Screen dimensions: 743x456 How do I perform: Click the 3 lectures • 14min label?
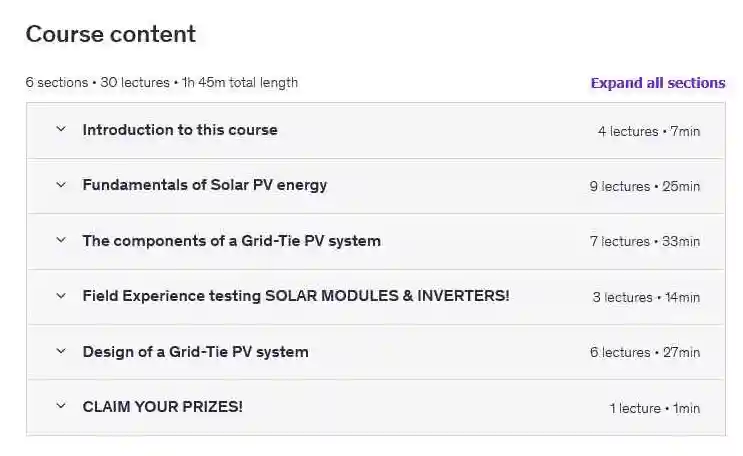[x=646, y=297]
